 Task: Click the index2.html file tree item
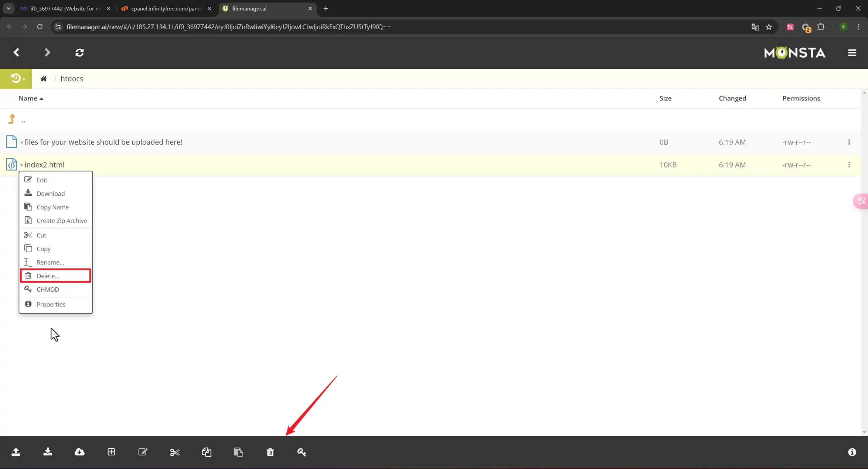pos(44,165)
